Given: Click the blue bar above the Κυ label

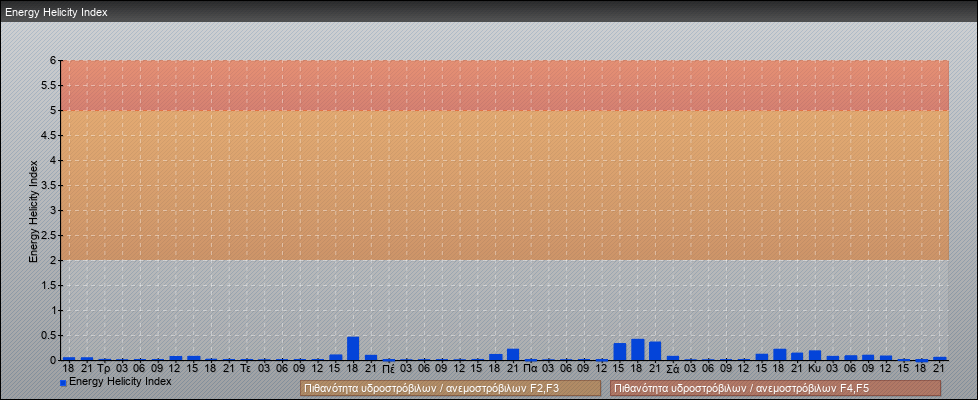Looking at the screenshot, I should coord(815,355).
